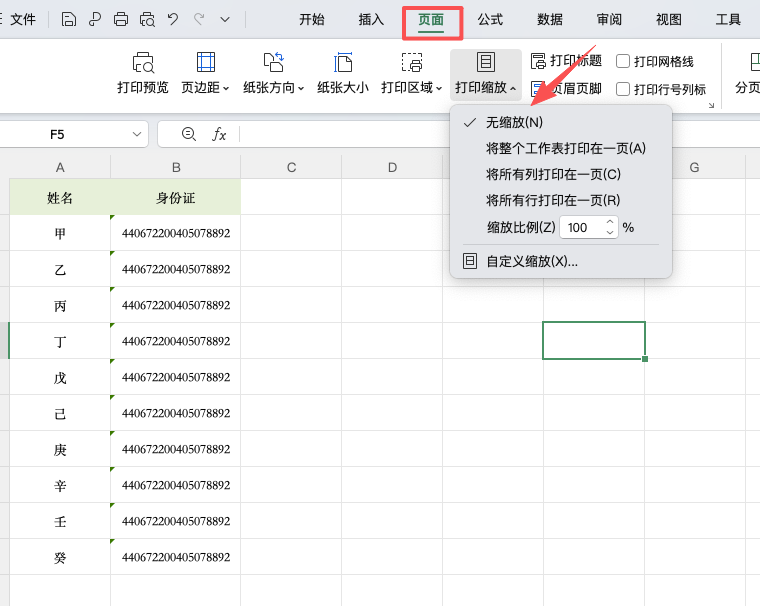Redo the last action
Screen dimensions: 760x606
199,19
